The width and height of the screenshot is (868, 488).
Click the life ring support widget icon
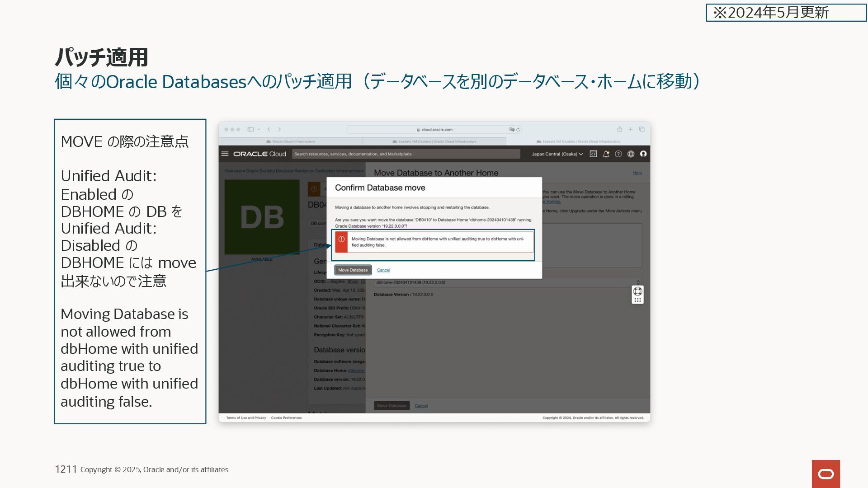pos(637,291)
